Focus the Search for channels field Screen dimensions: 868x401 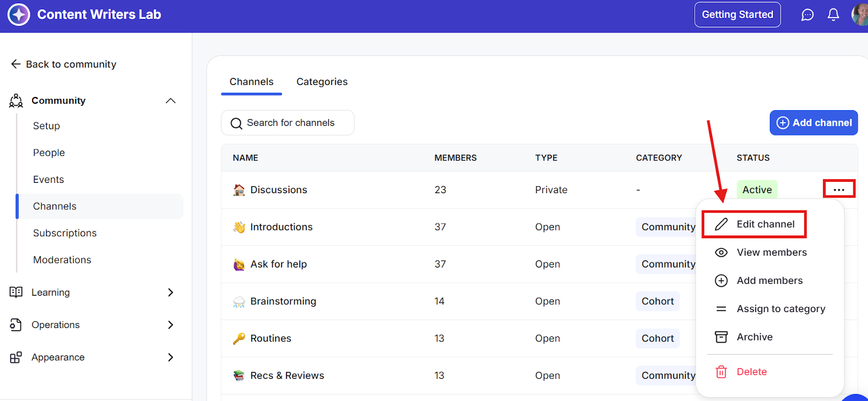[x=291, y=123]
